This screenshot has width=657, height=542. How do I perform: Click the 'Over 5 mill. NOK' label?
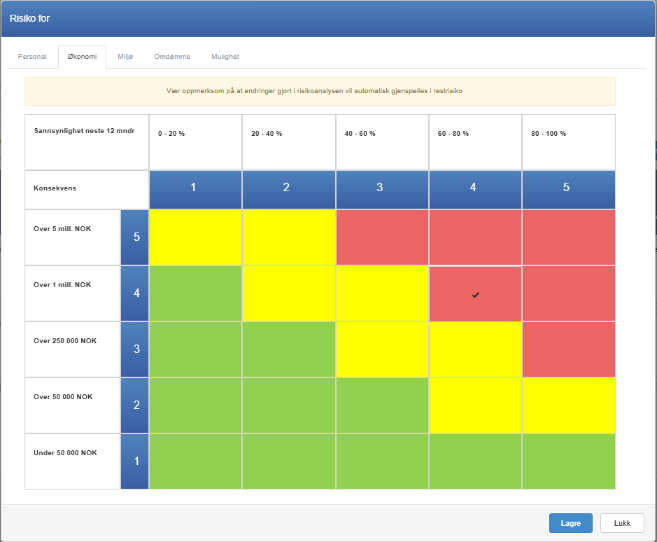[x=62, y=229]
